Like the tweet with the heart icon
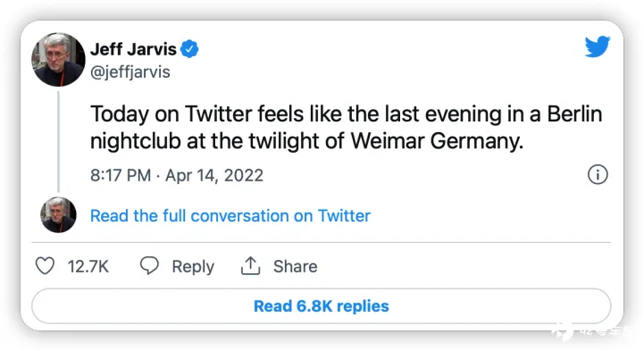Image resolution: width=644 pixels, height=351 pixels. coord(45,265)
